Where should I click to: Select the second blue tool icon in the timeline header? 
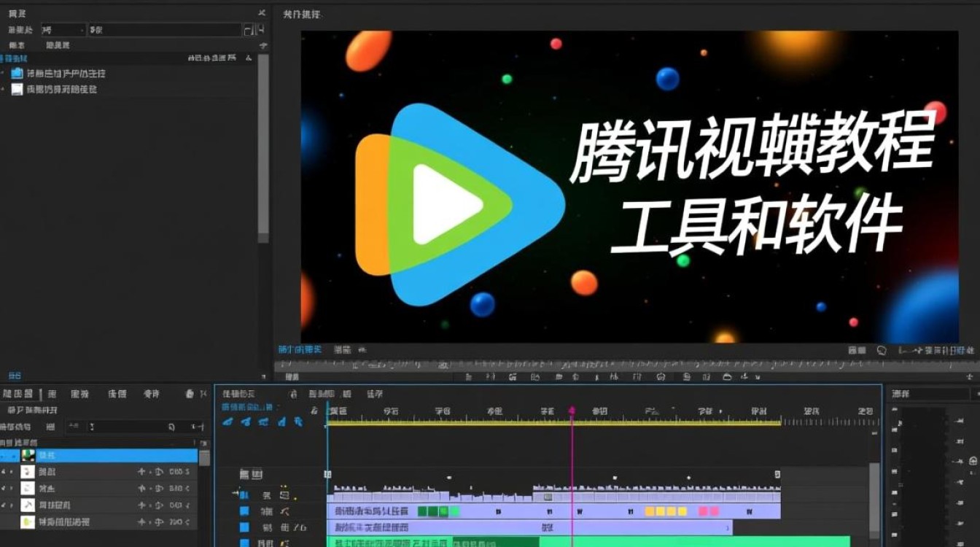pos(246,422)
